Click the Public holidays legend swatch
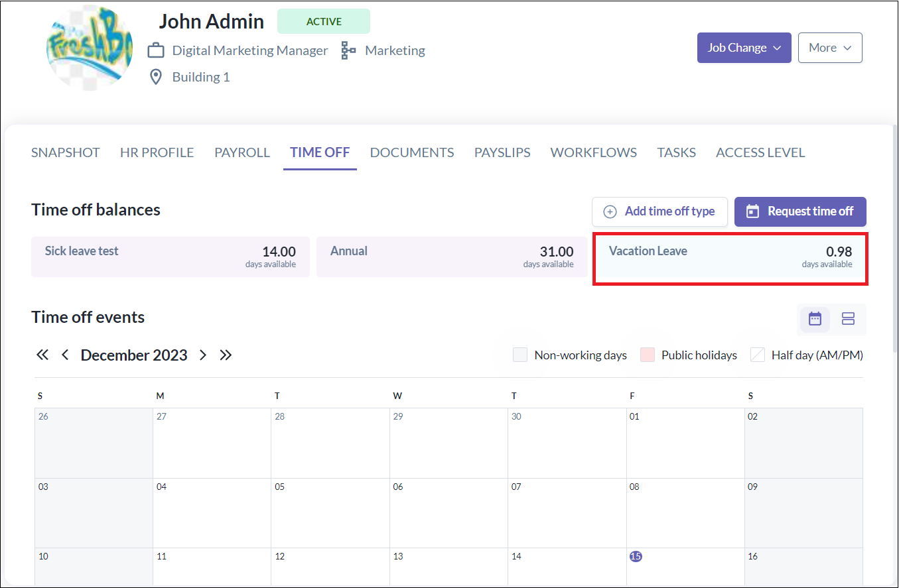This screenshot has width=899, height=588. pos(648,355)
